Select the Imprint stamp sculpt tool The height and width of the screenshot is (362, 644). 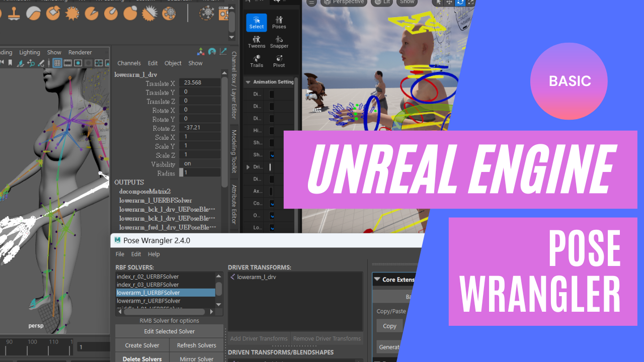click(x=13, y=14)
